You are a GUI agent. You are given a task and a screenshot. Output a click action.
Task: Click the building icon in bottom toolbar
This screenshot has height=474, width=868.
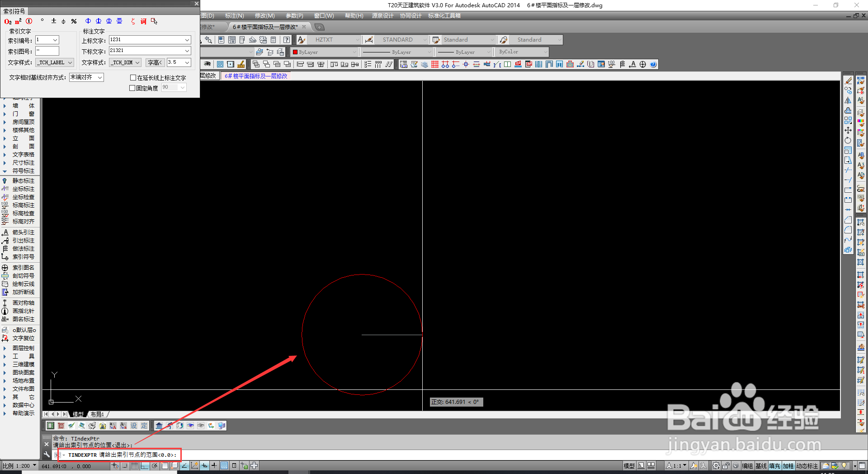(159, 426)
